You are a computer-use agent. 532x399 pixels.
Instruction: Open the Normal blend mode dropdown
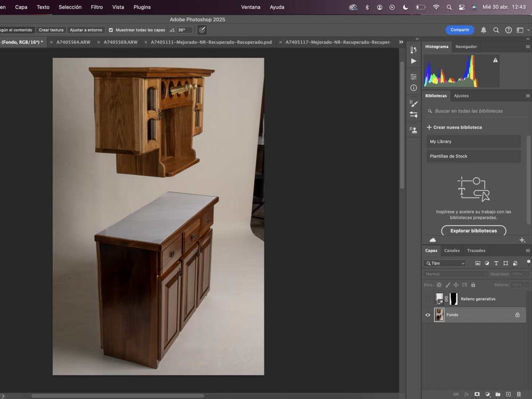456,274
